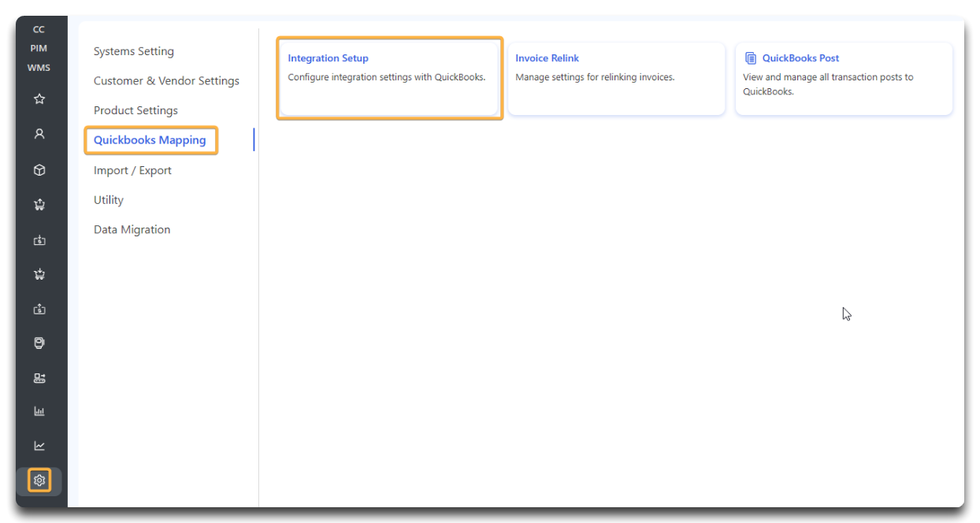Select Data Migration menu item
Viewport: 980px width, 523px height.
point(132,230)
